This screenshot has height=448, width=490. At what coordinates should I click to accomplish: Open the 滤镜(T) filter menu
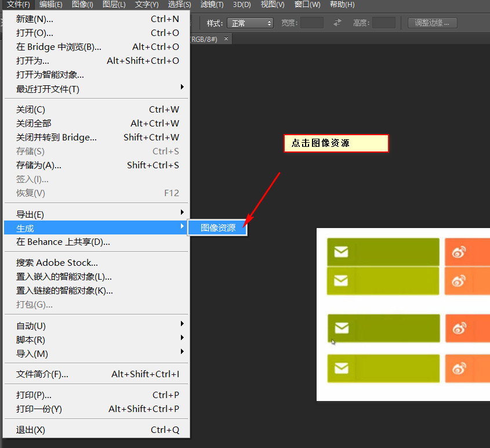tap(212, 5)
